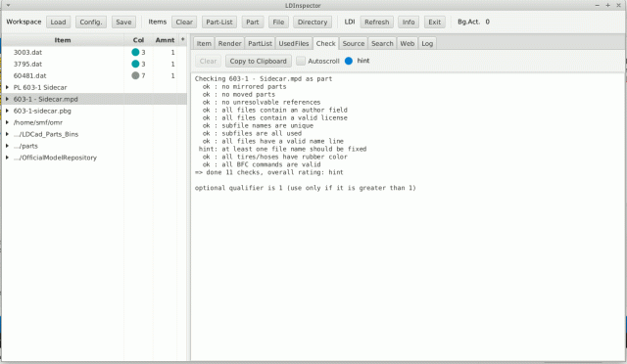Image resolution: width=627 pixels, height=364 pixels.
Task: Click the Workspace Load button
Action: point(58,22)
